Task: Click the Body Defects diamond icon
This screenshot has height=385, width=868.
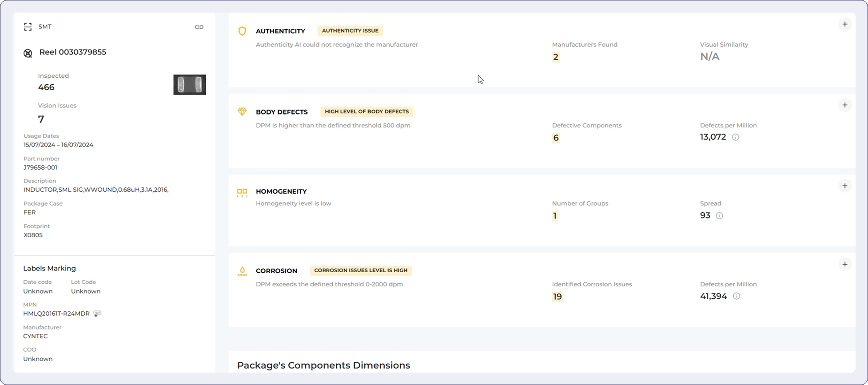Action: coord(242,111)
